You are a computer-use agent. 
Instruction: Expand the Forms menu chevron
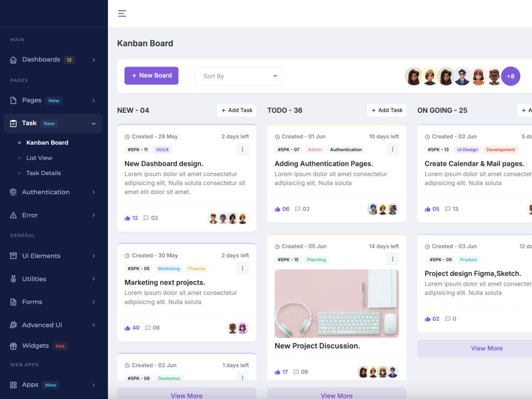(94, 302)
